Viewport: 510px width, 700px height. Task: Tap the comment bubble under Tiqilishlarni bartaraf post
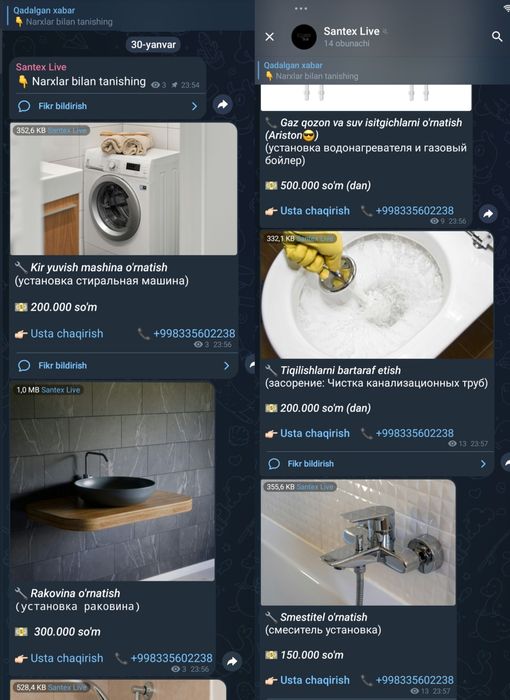click(x=274, y=464)
